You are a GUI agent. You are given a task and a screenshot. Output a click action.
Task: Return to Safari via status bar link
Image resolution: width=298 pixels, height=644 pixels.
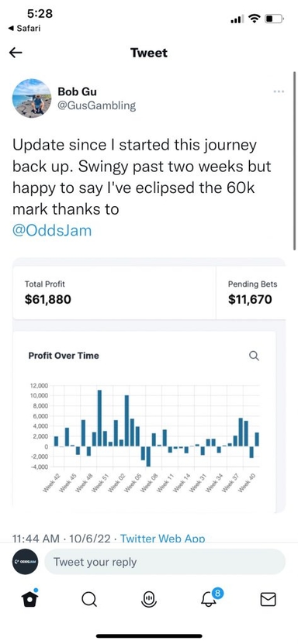click(x=24, y=29)
